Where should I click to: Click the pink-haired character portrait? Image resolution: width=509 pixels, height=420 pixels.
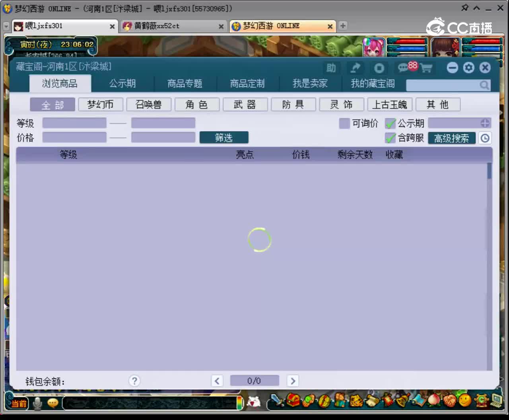374,47
